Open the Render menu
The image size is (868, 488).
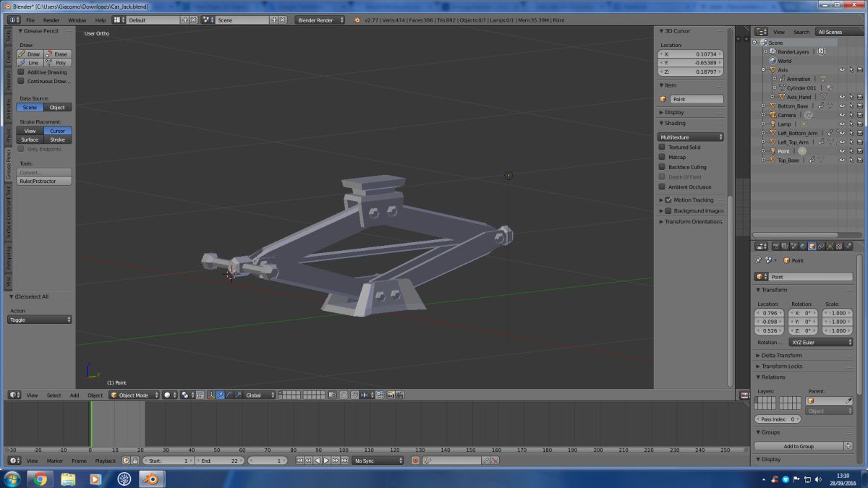[x=51, y=20]
